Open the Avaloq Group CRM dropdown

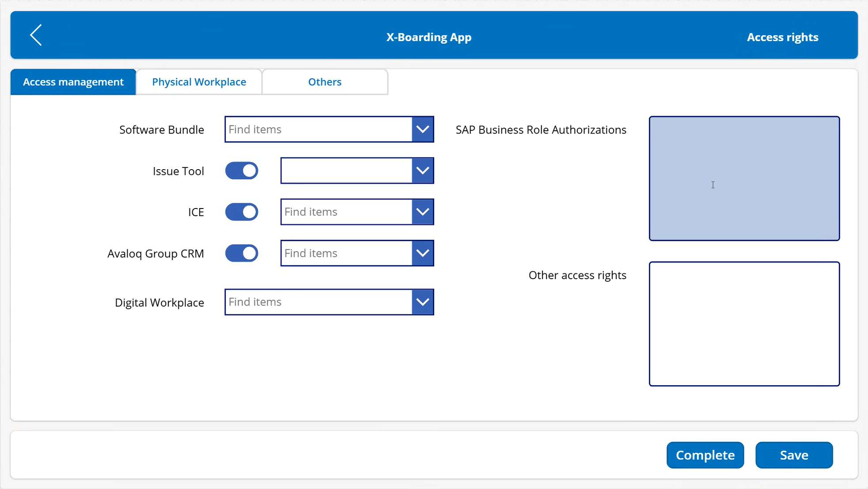pos(422,253)
